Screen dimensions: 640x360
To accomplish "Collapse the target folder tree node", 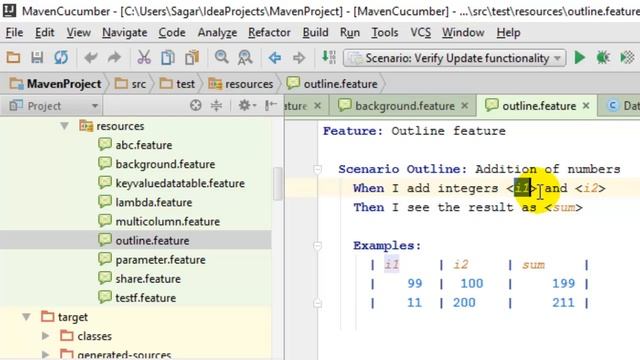I will (x=26, y=317).
